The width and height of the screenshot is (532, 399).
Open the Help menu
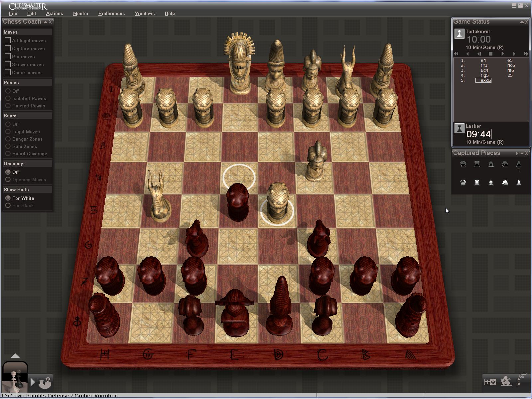[x=170, y=13]
